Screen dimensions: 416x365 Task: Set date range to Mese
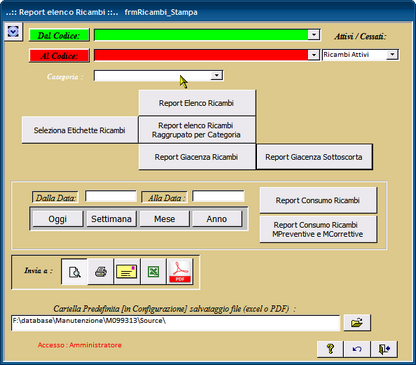coord(164,219)
